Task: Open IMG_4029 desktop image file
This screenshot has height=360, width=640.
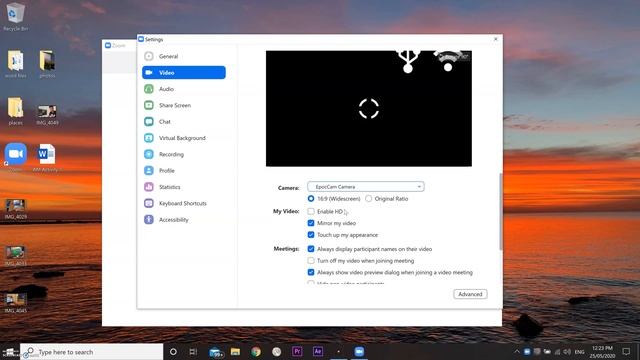Action: [16, 205]
